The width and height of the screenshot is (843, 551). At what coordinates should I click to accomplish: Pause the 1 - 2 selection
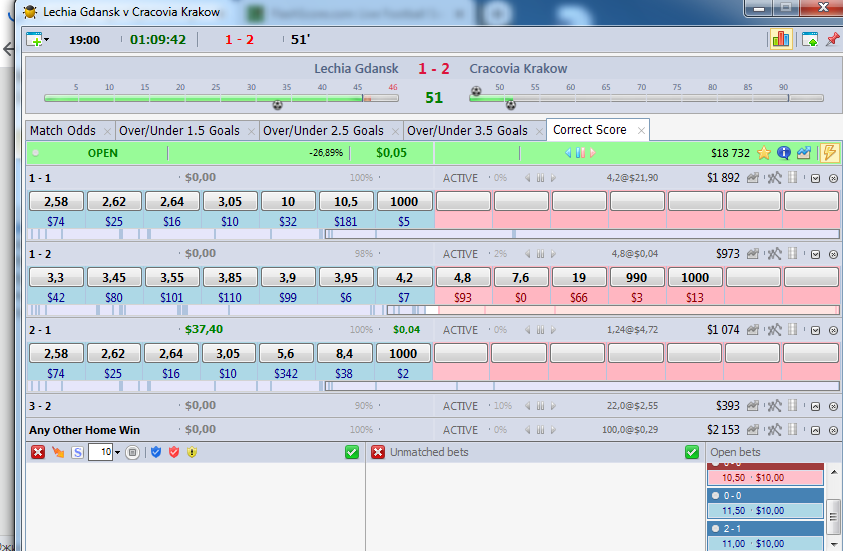[540, 254]
